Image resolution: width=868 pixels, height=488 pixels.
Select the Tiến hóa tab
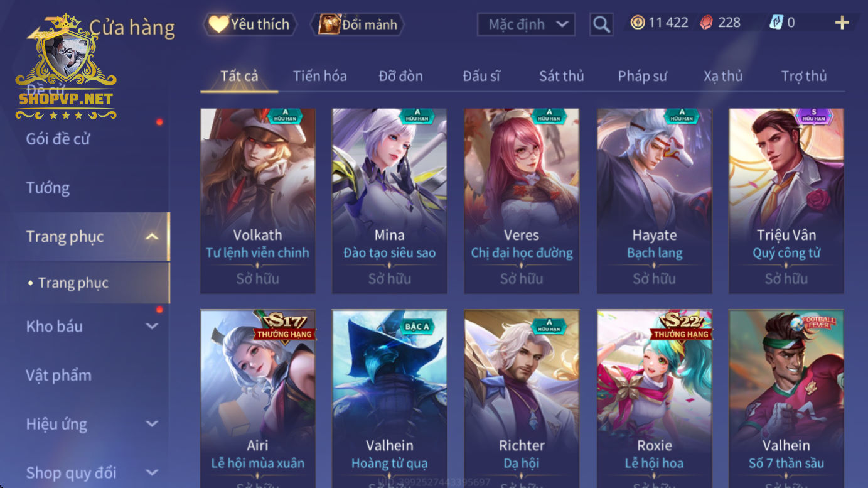pos(320,76)
